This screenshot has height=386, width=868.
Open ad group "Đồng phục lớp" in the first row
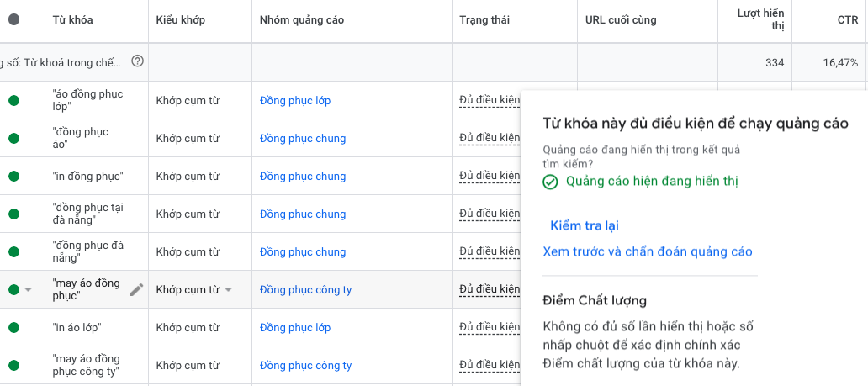pos(295,101)
